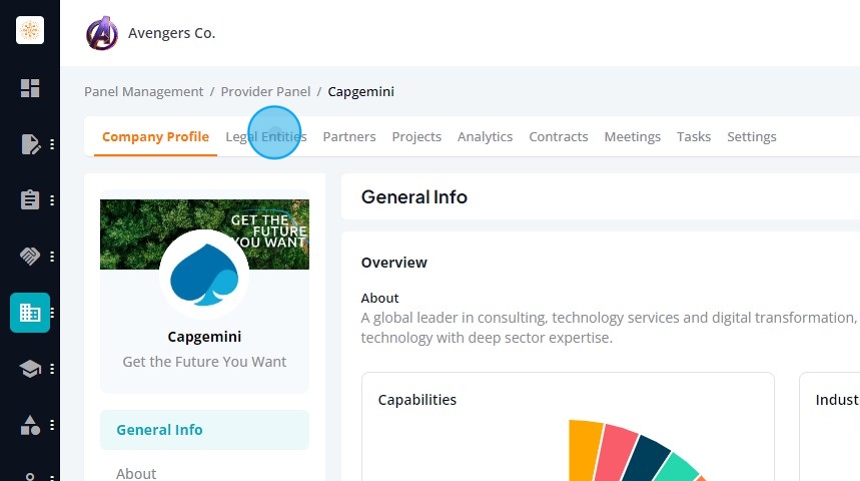The image size is (860, 481).
Task: Select the highlighted building icon in sidebar
Action: (x=30, y=313)
